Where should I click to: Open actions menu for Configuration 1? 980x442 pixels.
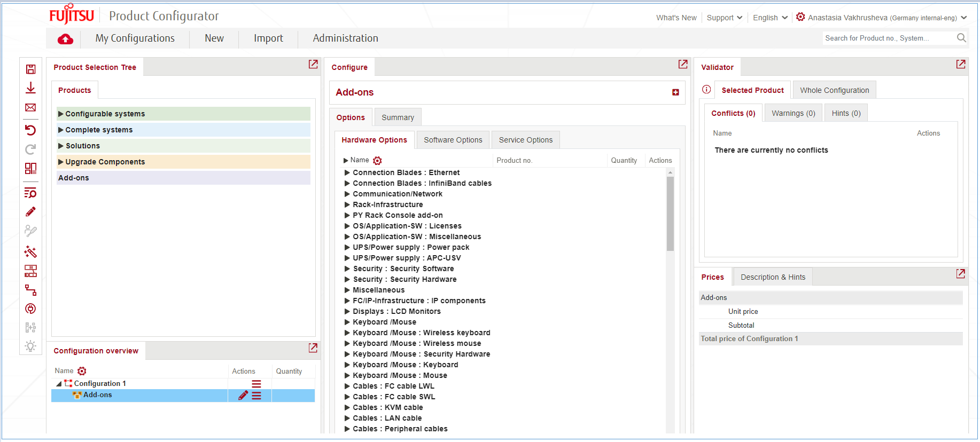(x=256, y=384)
